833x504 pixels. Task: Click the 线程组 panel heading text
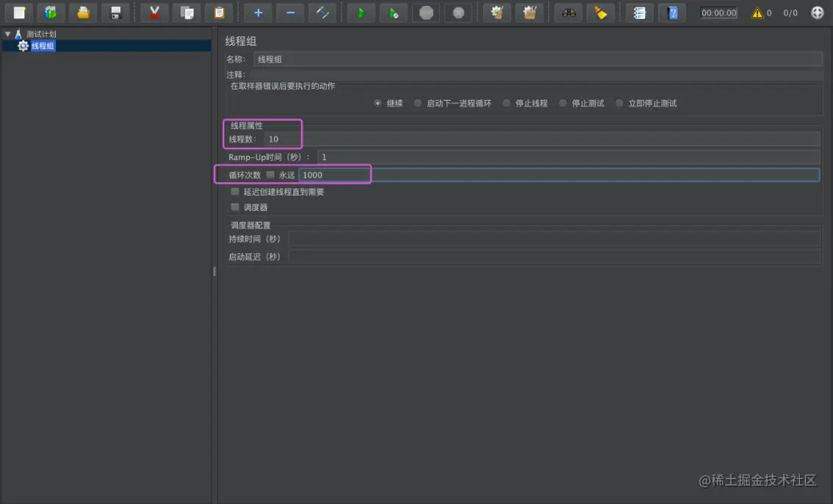click(241, 41)
